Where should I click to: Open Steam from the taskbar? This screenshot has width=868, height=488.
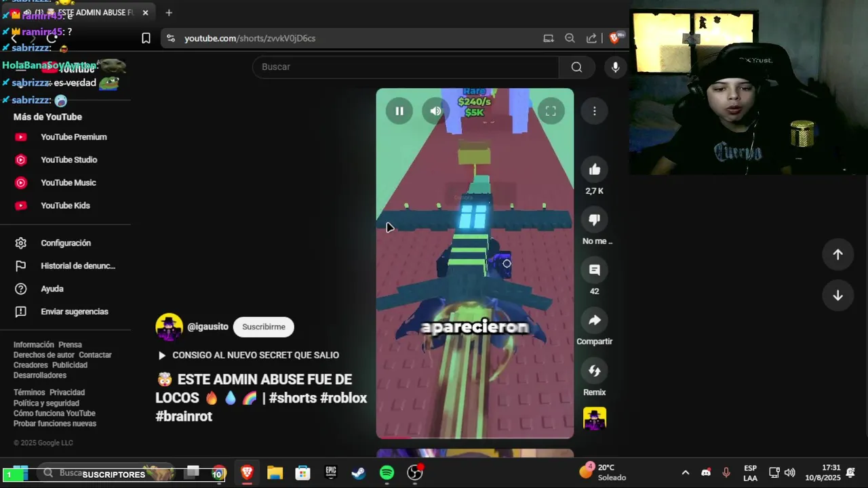[359, 472]
